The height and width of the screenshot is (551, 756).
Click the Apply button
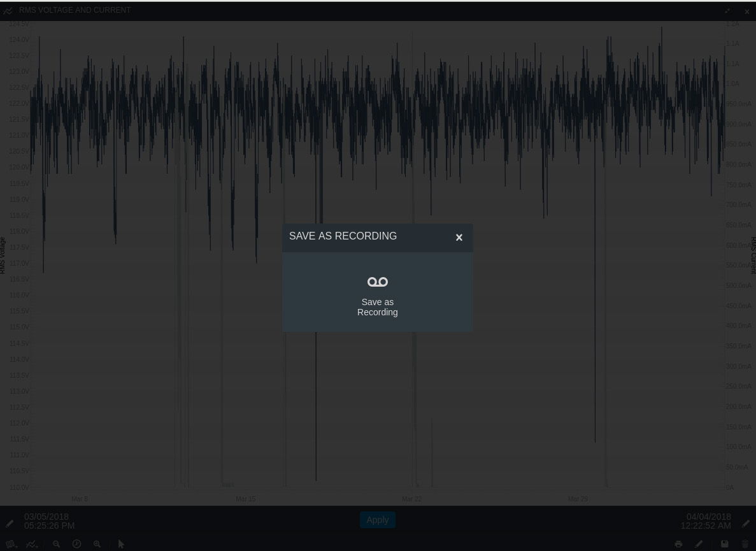coord(377,520)
